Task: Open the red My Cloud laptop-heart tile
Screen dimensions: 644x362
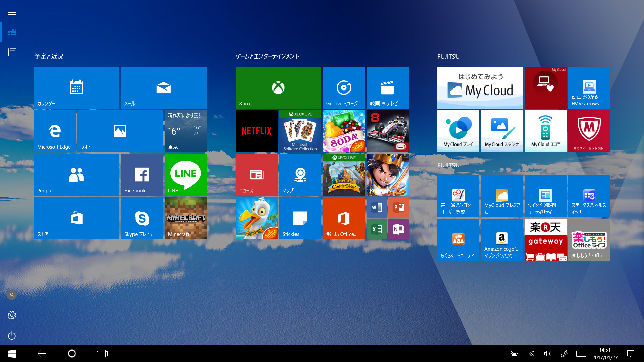Action: [x=545, y=87]
